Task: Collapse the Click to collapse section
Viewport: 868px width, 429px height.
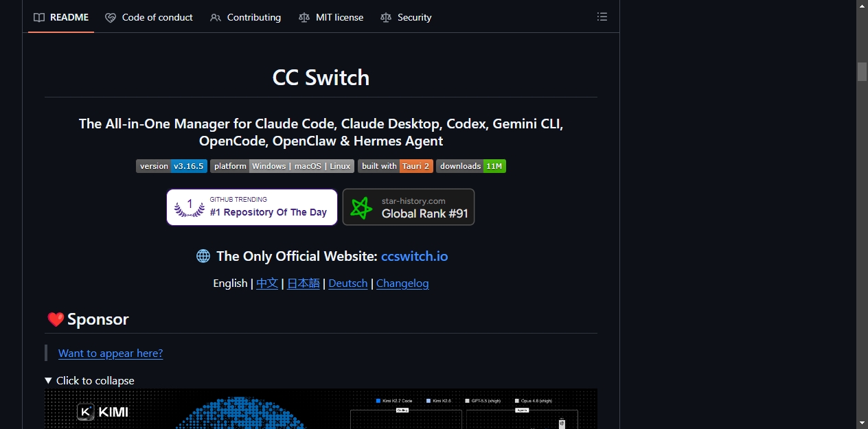Action: [89, 381]
